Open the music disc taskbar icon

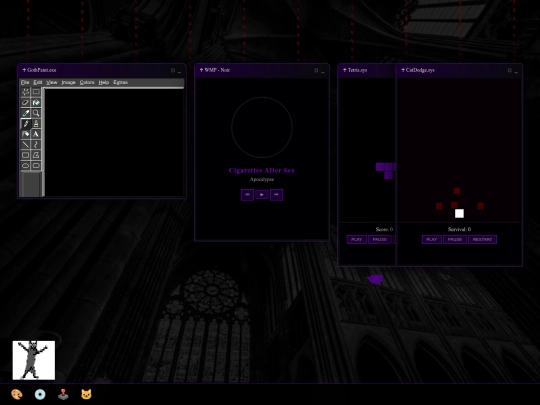[x=40, y=394]
